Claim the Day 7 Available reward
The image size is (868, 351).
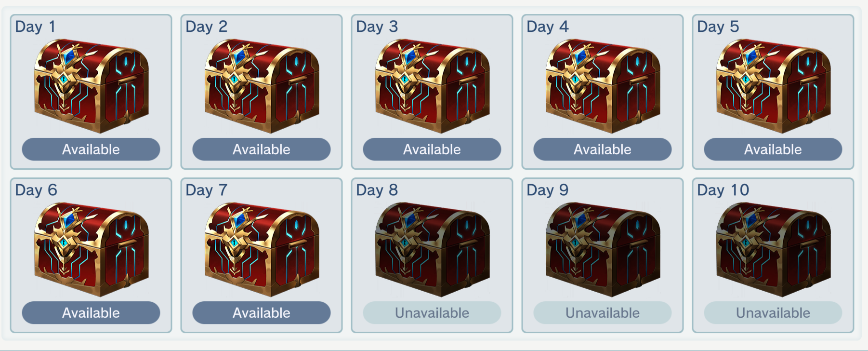click(262, 313)
